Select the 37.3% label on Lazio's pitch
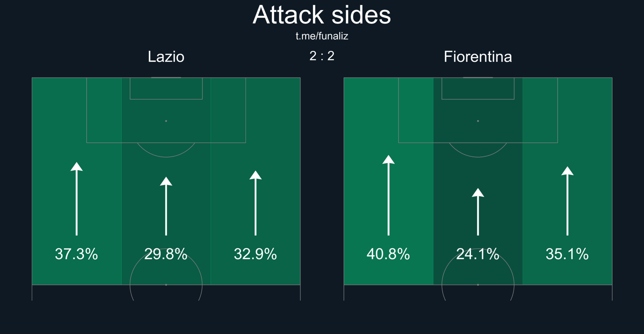 click(76, 254)
